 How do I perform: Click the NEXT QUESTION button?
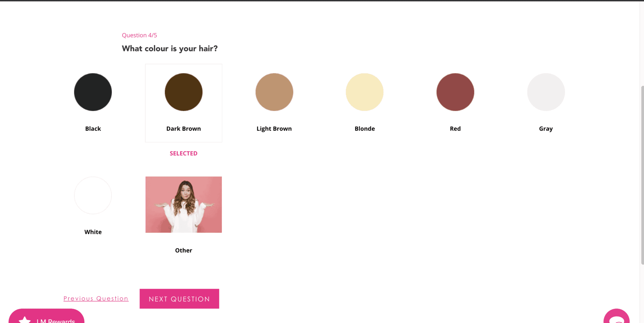pyautogui.click(x=179, y=299)
